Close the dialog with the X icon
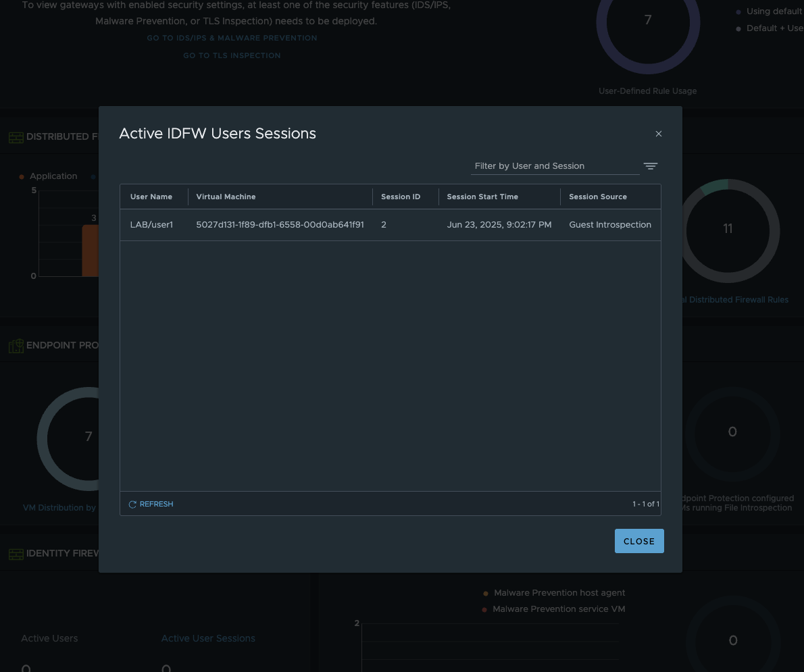 point(659,134)
